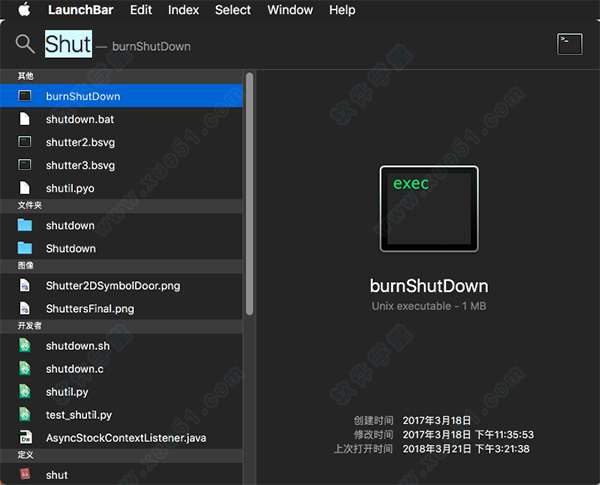Open the Edit menu

tap(141, 10)
